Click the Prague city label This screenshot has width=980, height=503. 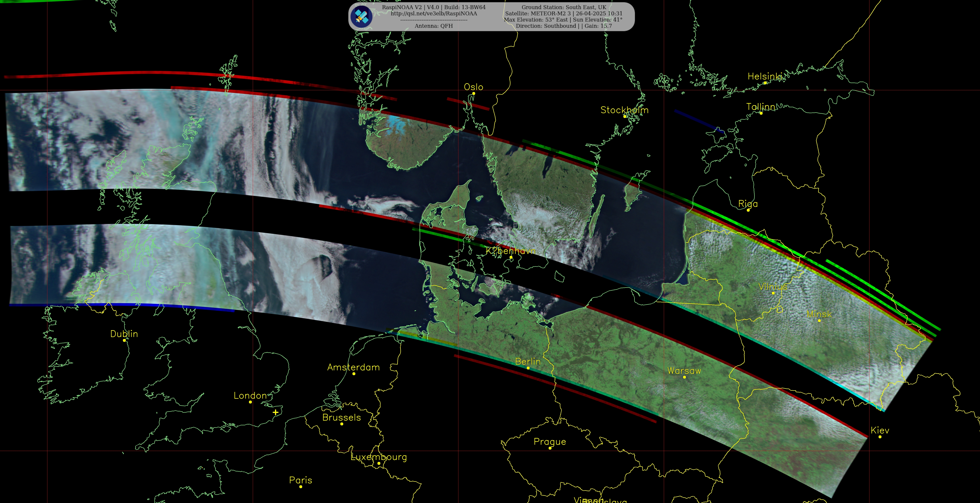click(550, 442)
